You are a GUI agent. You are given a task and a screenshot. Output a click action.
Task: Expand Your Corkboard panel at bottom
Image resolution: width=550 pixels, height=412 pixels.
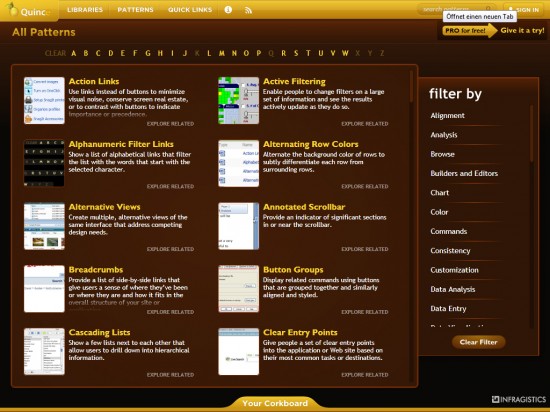(275, 403)
